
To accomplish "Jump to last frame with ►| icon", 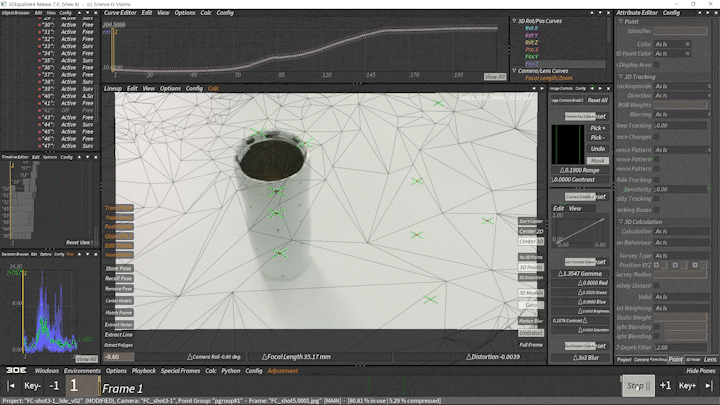I will pos(709,386).
